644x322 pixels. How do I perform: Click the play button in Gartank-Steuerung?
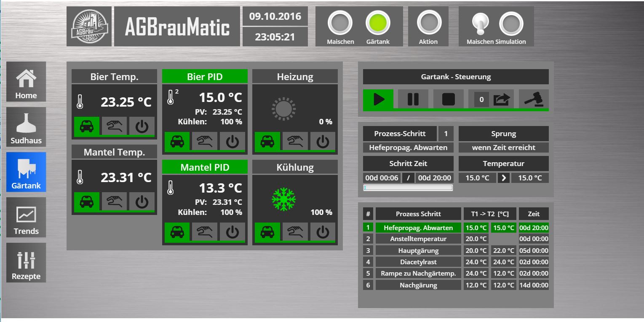(378, 99)
